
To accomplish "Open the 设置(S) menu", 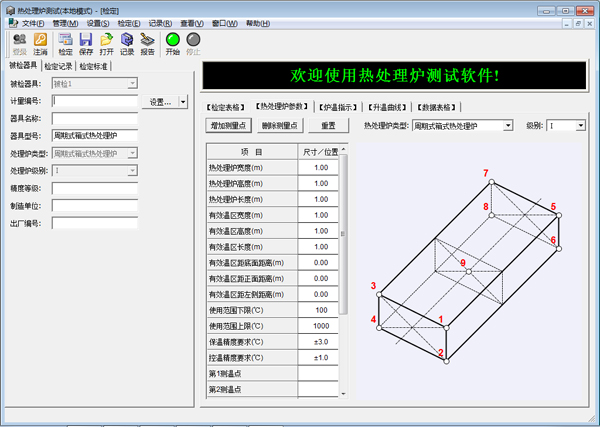I will [x=98, y=22].
